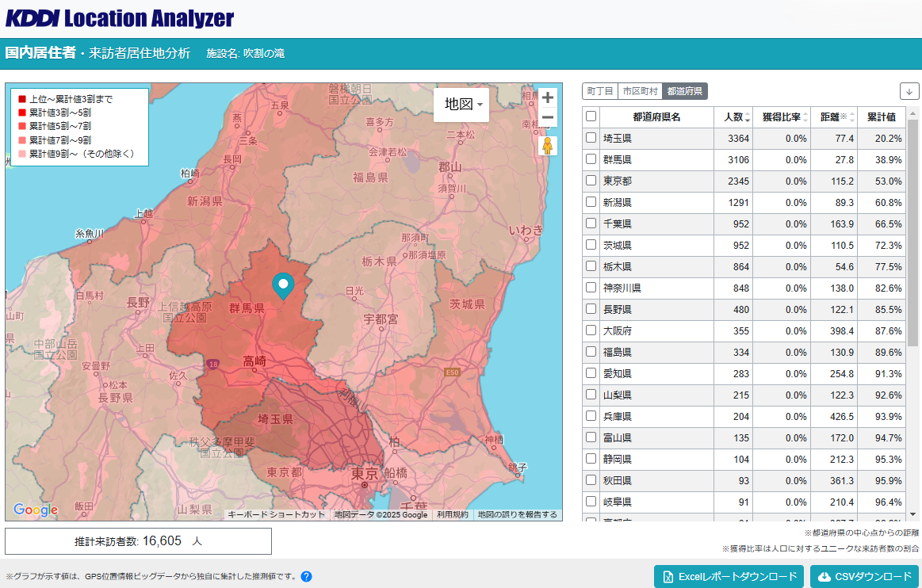Open the 地図 map type dropdown
922x588 pixels.
tap(462, 104)
